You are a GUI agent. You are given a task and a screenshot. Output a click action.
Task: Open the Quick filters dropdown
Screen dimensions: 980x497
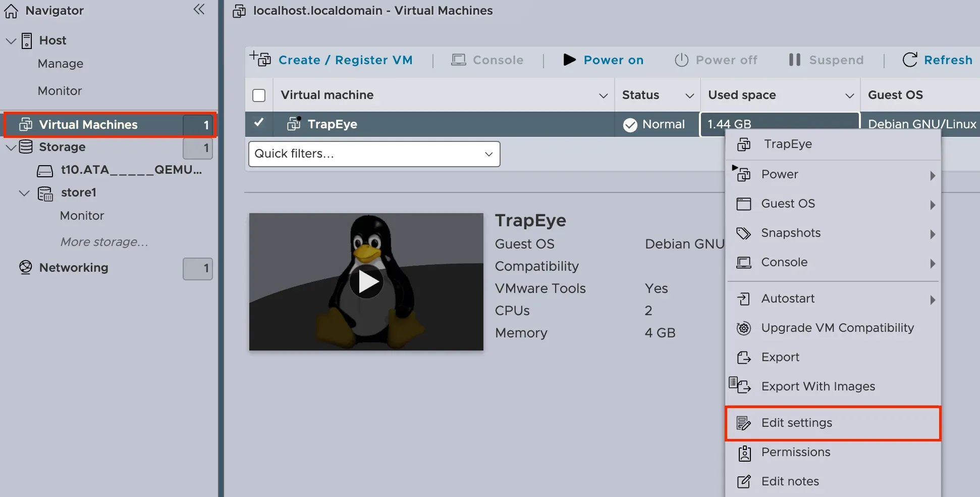[374, 154]
